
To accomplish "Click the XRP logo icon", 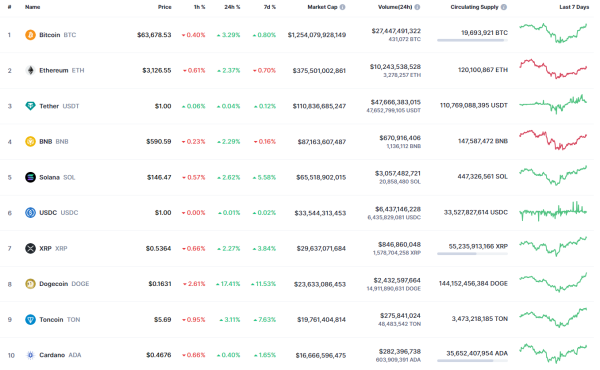I will click(x=30, y=248).
